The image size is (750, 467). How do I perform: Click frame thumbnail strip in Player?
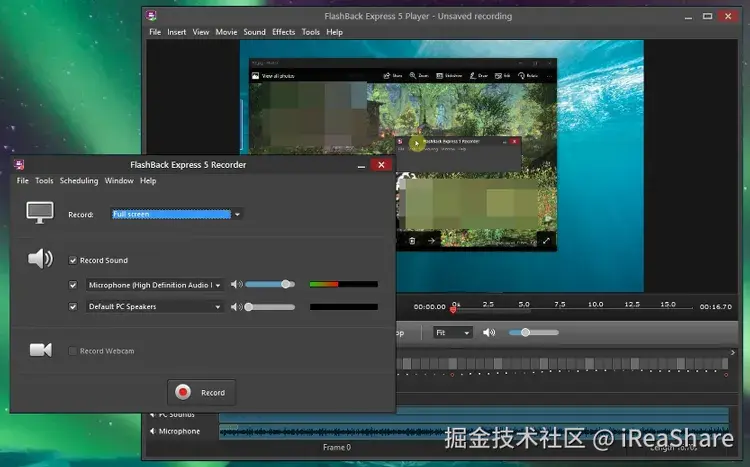[562, 364]
